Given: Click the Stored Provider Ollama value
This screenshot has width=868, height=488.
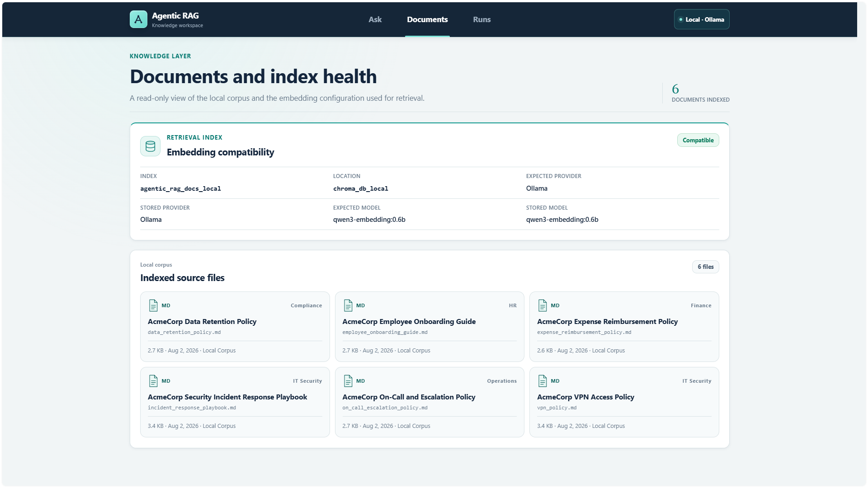Looking at the screenshot, I should pos(151,220).
